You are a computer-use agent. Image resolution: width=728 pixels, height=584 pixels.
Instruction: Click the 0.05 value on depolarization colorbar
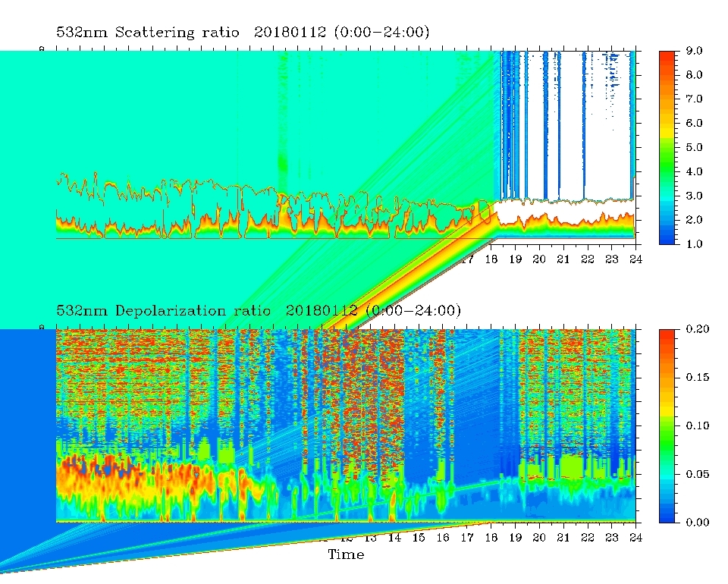(698, 474)
